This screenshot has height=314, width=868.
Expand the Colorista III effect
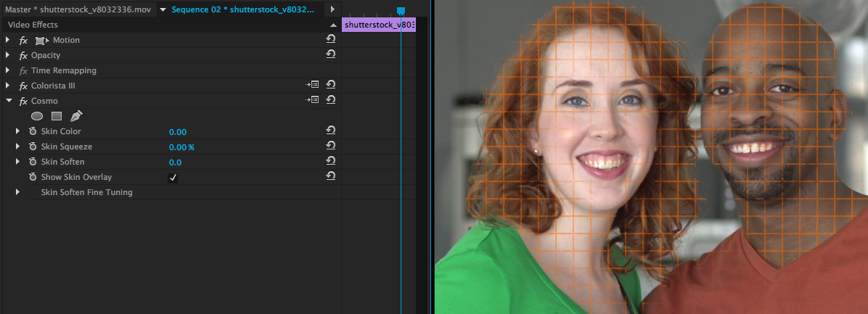(8, 86)
